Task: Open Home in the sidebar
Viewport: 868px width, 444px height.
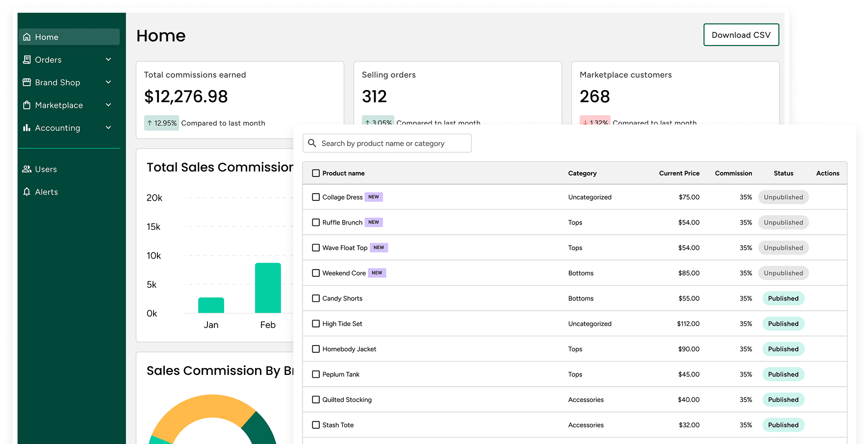Action: pos(69,37)
